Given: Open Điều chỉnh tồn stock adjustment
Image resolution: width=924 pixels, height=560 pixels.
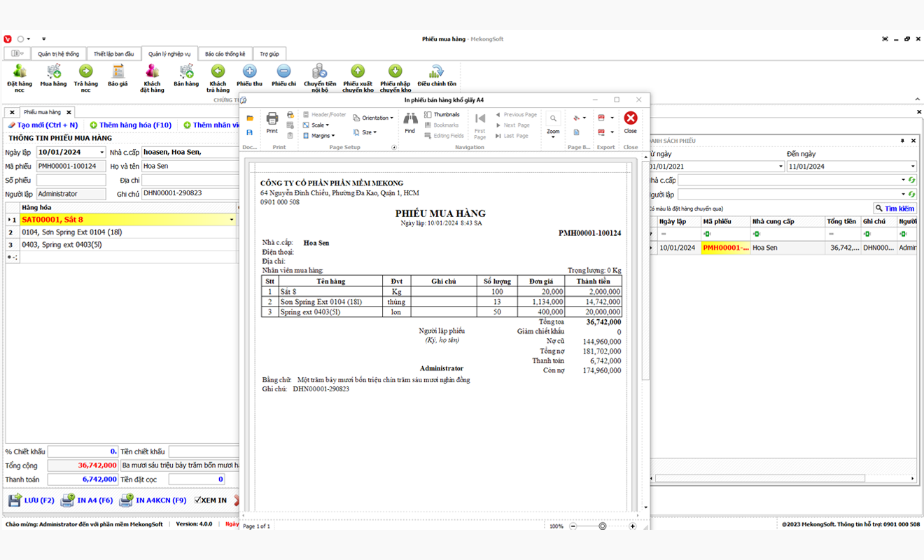Looking at the screenshot, I should pyautogui.click(x=436, y=72).
